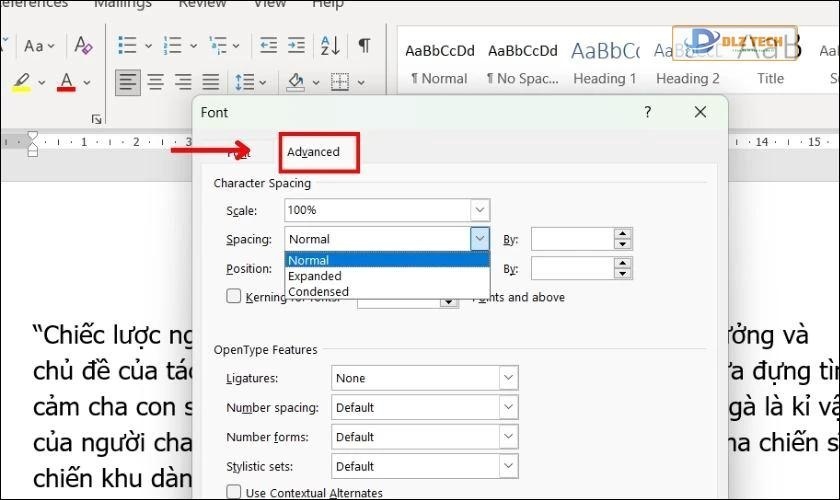Viewport: 840px width, 500px height.
Task: Show paragraph marks with pilcrow icon
Action: point(365,46)
